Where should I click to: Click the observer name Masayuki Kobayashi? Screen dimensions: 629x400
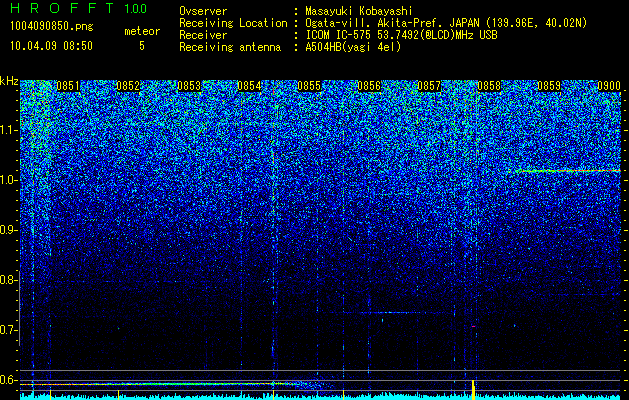pyautogui.click(x=359, y=12)
